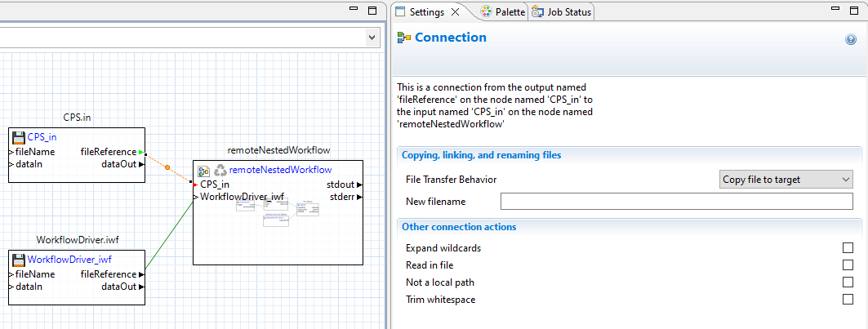868x329 pixels.
Task: Click the Palette tab icon
Action: click(x=486, y=12)
